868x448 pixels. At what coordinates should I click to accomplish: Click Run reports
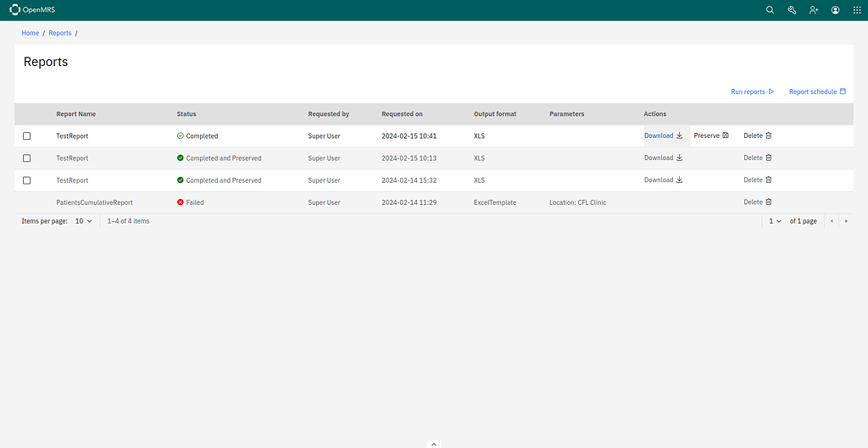753,91
